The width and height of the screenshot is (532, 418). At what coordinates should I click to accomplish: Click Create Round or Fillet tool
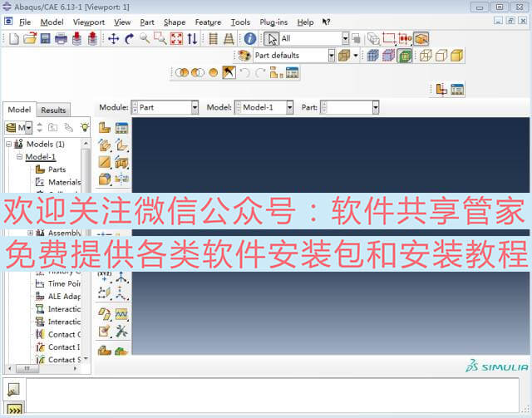tap(105, 179)
